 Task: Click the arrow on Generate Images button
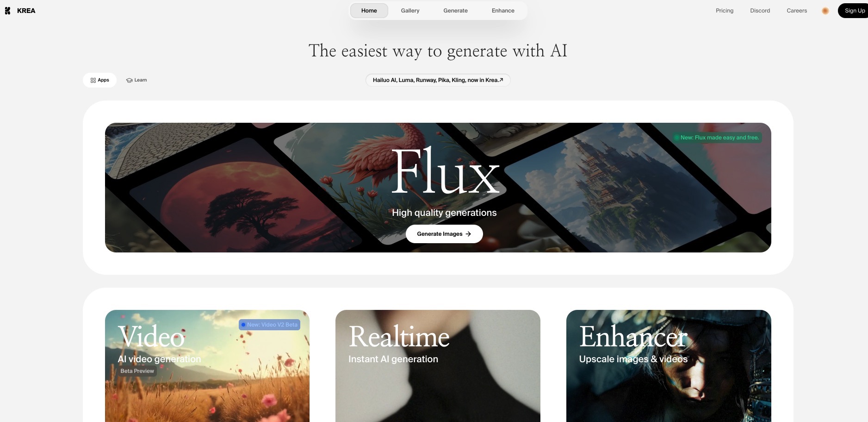click(x=468, y=234)
